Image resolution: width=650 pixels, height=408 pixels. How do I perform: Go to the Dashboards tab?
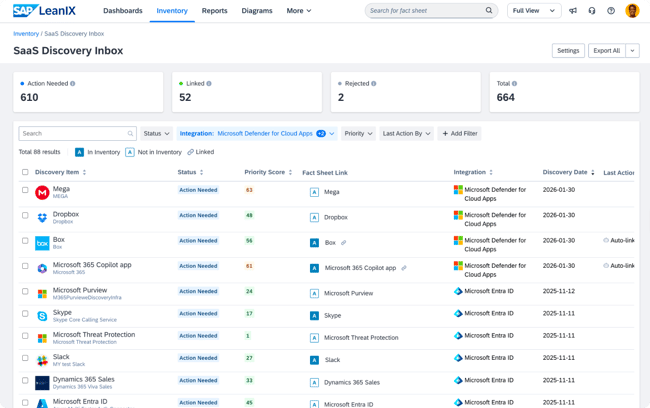click(123, 11)
